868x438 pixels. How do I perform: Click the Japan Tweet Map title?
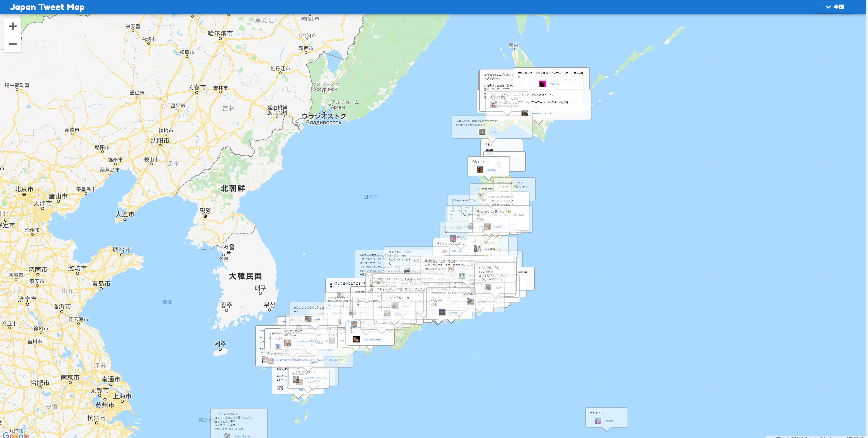tap(47, 7)
